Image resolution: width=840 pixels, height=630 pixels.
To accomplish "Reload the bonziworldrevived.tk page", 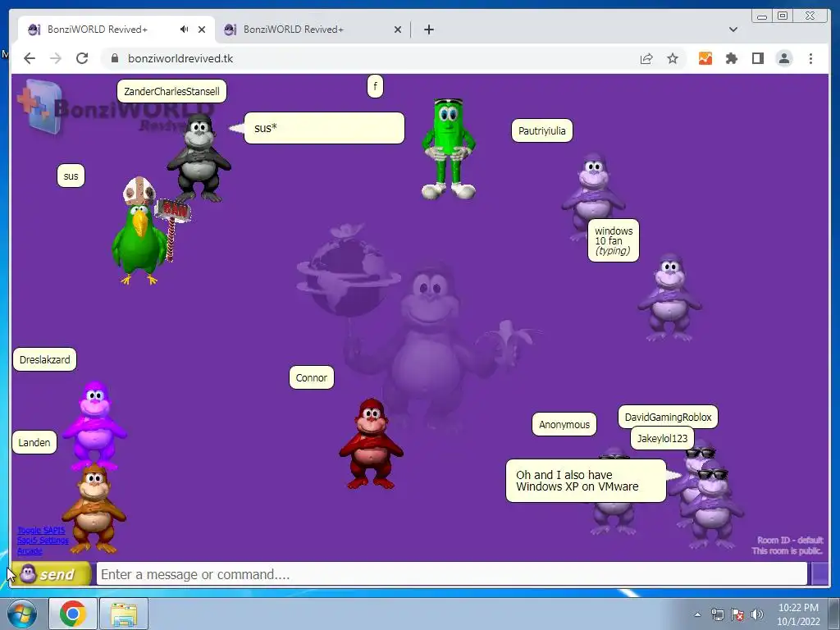I will pos(82,58).
